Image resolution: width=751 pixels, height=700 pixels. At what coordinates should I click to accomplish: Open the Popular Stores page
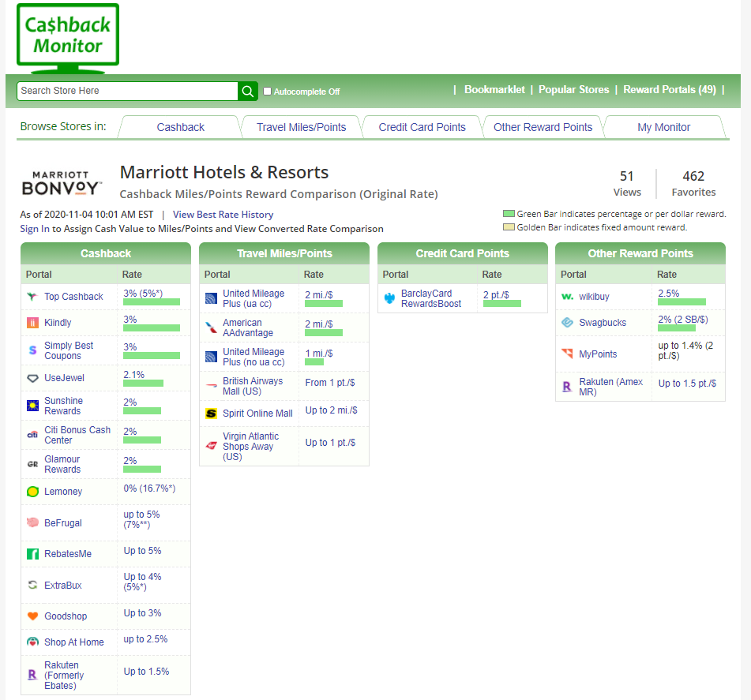point(574,89)
